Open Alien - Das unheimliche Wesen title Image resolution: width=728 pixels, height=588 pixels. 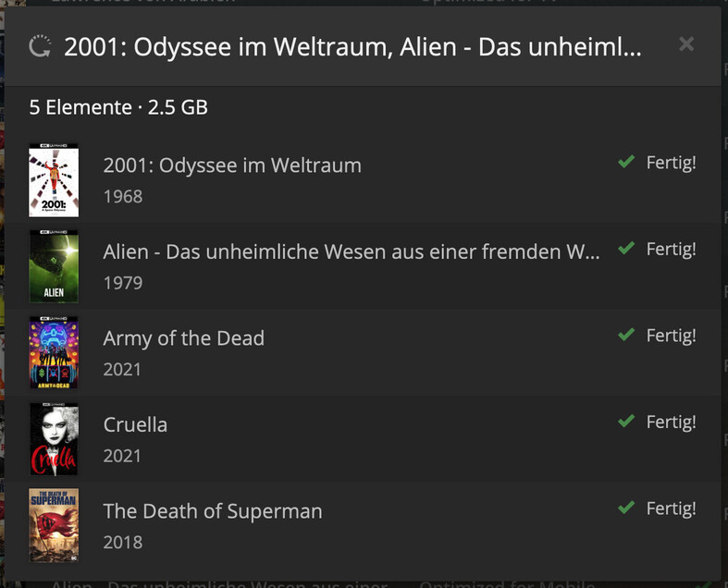352,251
